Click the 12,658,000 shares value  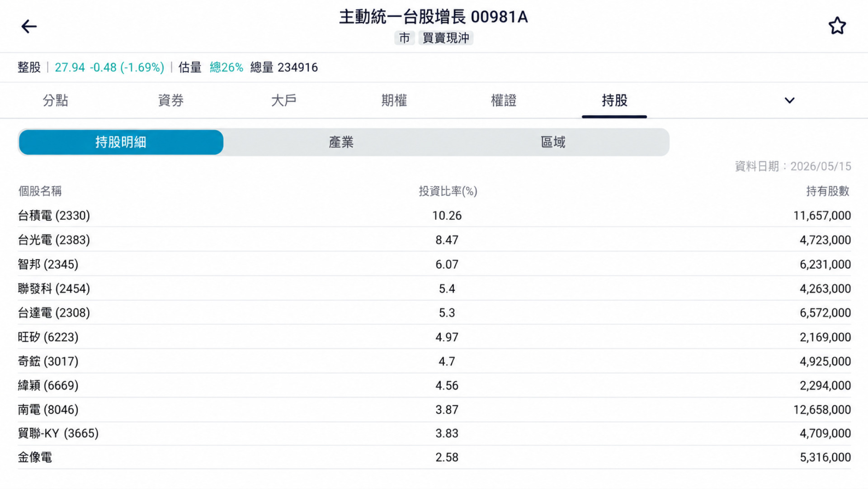(822, 410)
